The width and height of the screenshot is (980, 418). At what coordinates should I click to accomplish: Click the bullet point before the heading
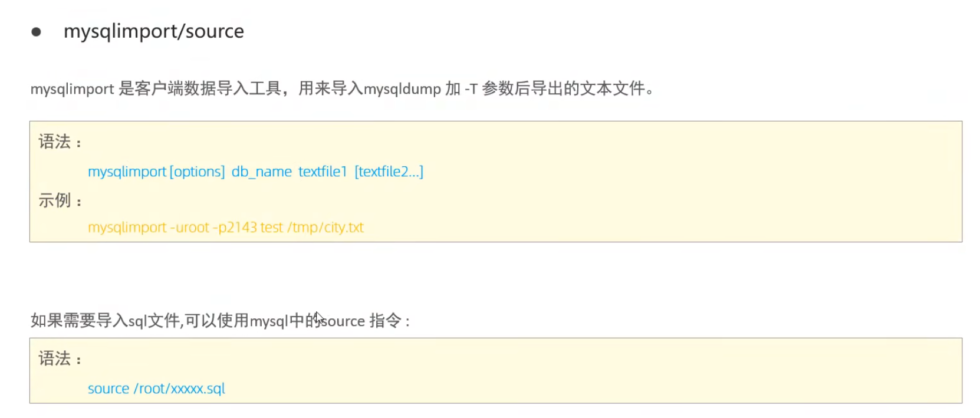point(36,32)
